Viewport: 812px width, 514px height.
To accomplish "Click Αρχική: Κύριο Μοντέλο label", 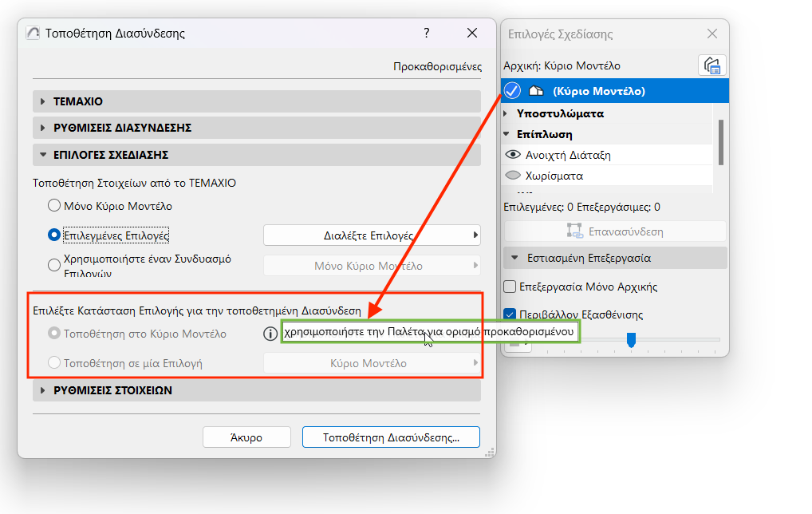I will pos(562,65).
